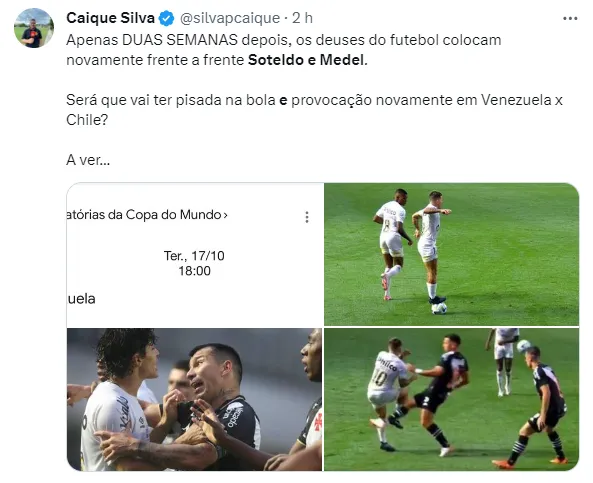Click the 18:00 kickoff time
The image size is (593, 483).
(194, 271)
